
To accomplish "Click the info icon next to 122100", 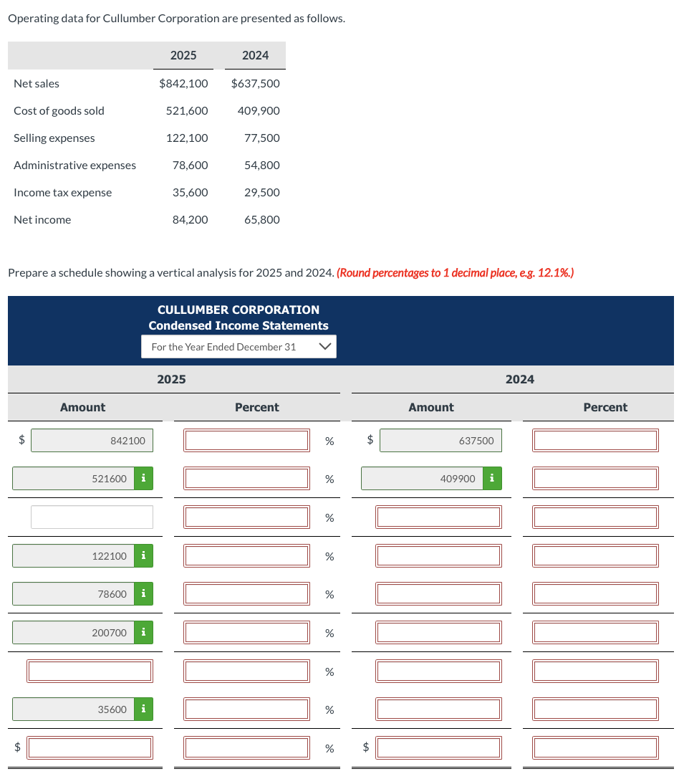I will coord(143,555).
